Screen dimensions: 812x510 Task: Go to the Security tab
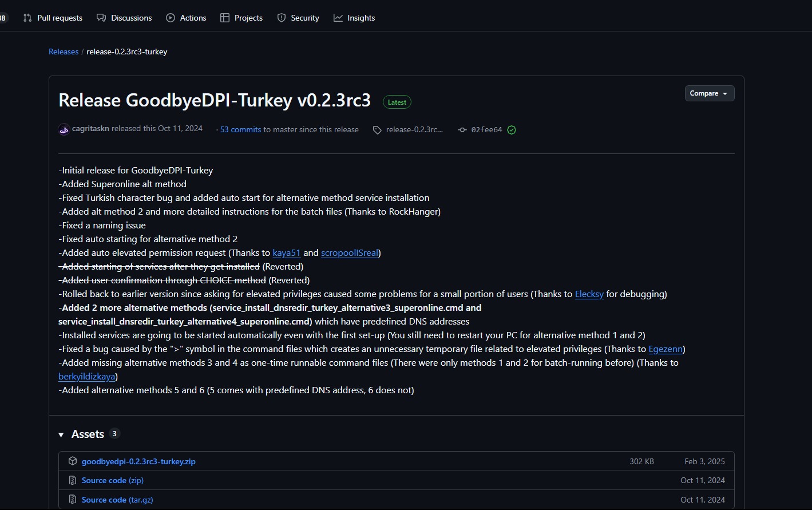pyautogui.click(x=298, y=18)
